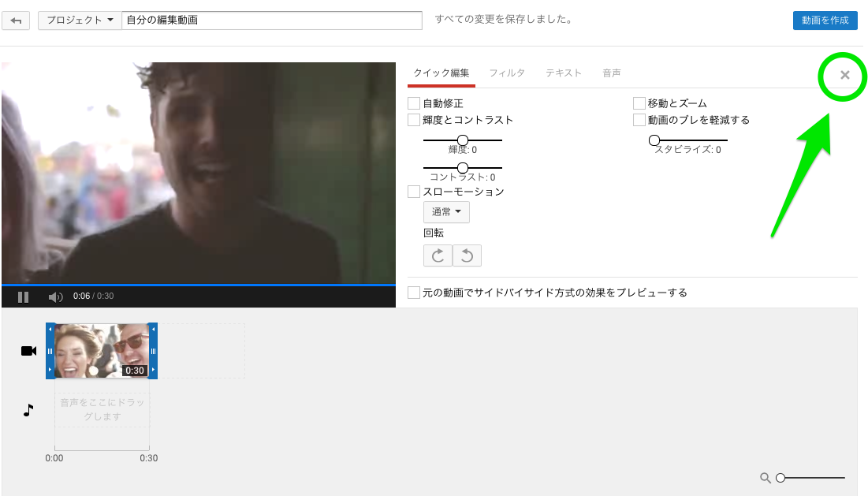Viewport: 868px width, 496px height.
Task: Toggle the side-by-side preview checkbox
Action: 414,293
